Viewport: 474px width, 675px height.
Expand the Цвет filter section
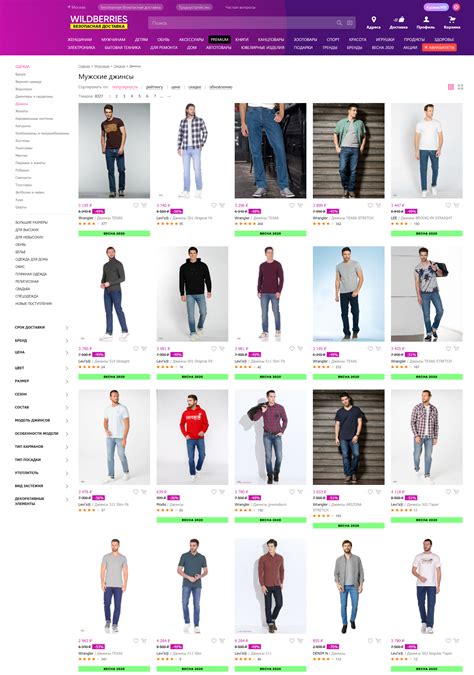point(41,368)
